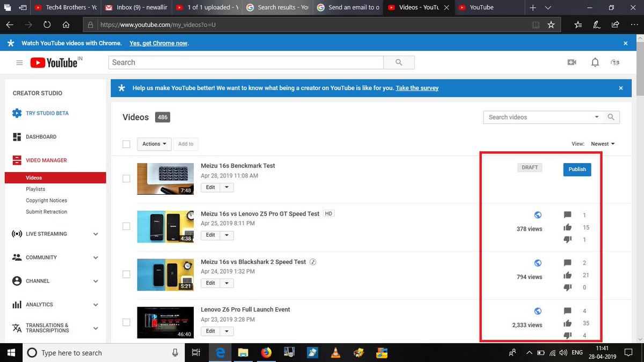Click Edit for Meizu vs Blackshark 2
The image size is (644, 362).
pyautogui.click(x=210, y=283)
